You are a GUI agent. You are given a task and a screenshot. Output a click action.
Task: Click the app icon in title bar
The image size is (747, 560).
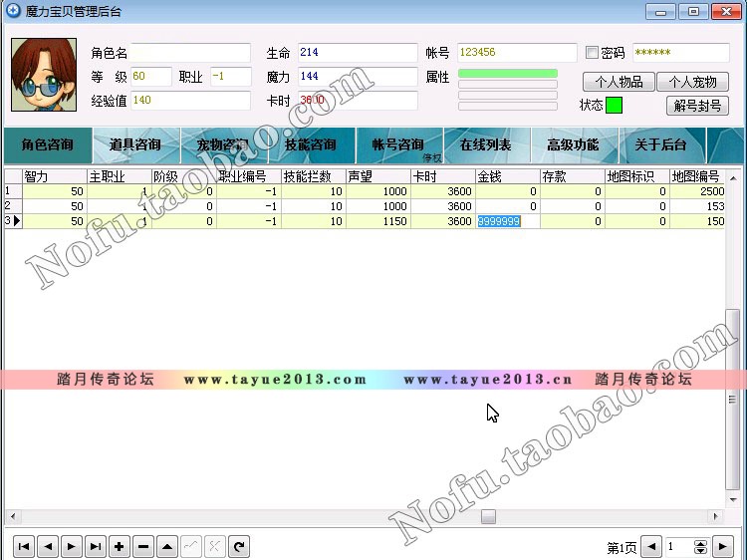(x=13, y=11)
